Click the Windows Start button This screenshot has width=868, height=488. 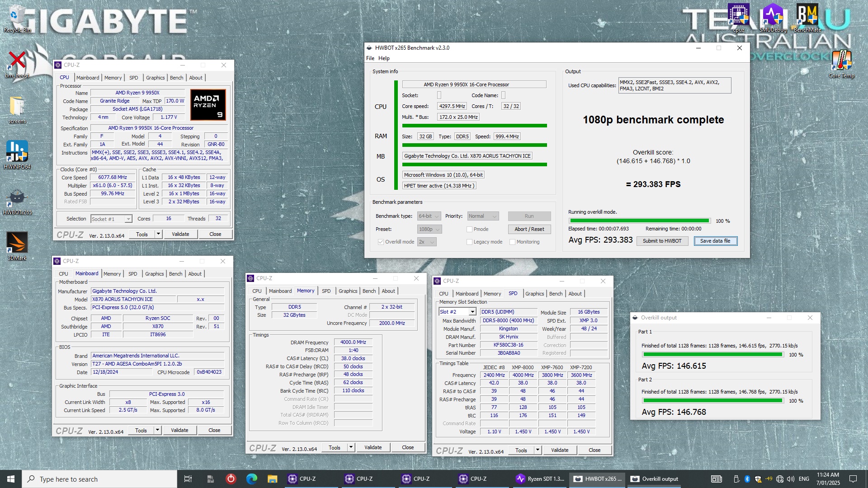point(11,479)
